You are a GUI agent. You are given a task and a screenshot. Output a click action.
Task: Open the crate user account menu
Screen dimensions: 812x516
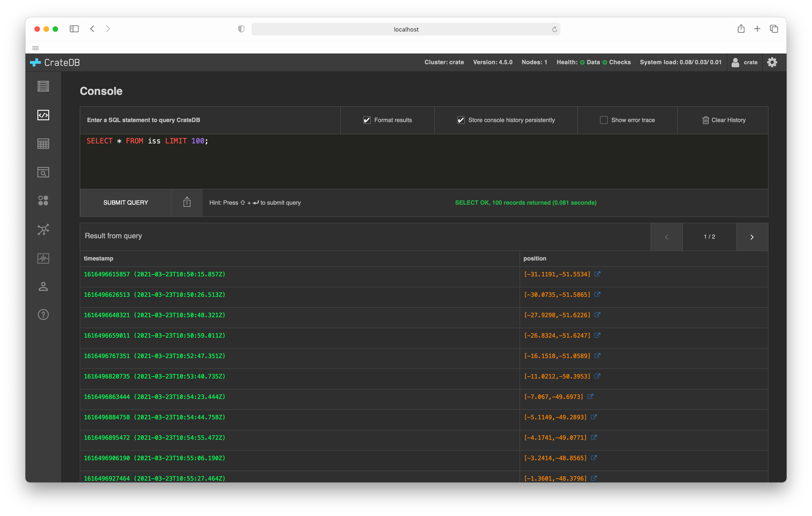click(744, 62)
